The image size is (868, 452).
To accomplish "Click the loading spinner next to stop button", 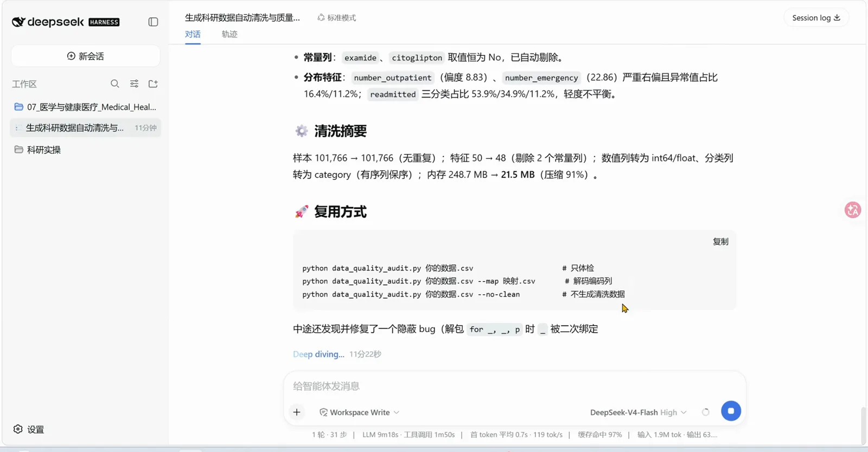I will (705, 412).
